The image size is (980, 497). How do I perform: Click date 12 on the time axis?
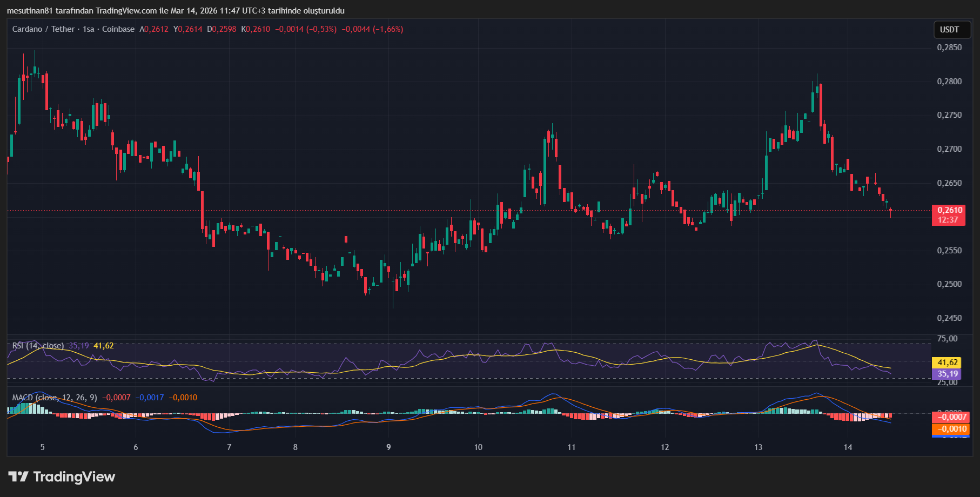click(x=664, y=447)
